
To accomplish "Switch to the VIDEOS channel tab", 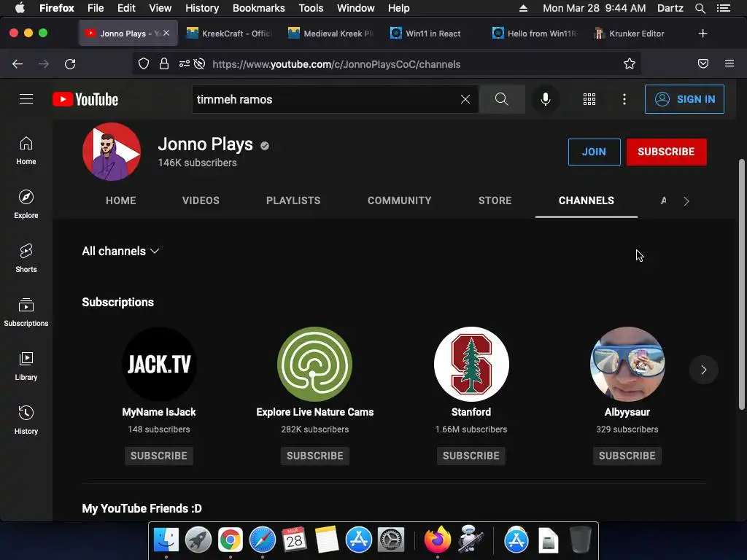I will pos(201,201).
